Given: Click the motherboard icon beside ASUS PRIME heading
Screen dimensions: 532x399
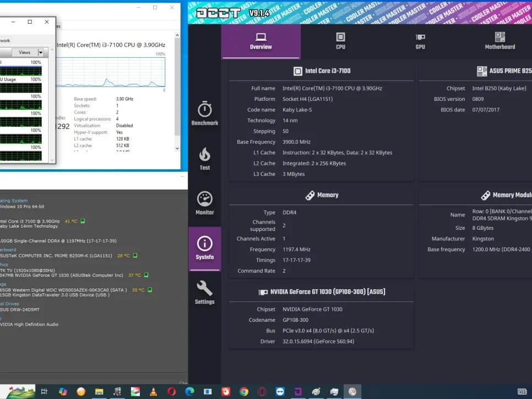Looking at the screenshot, I should tap(481, 71).
